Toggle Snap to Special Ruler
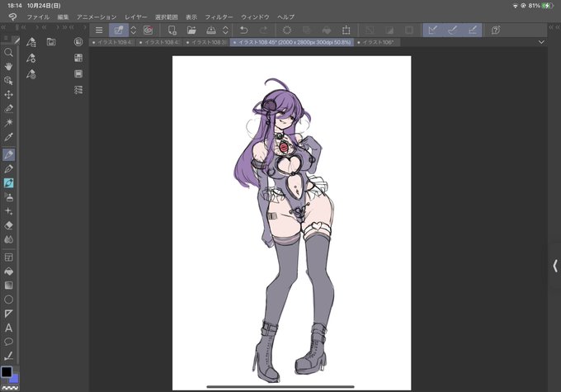 [x=453, y=30]
